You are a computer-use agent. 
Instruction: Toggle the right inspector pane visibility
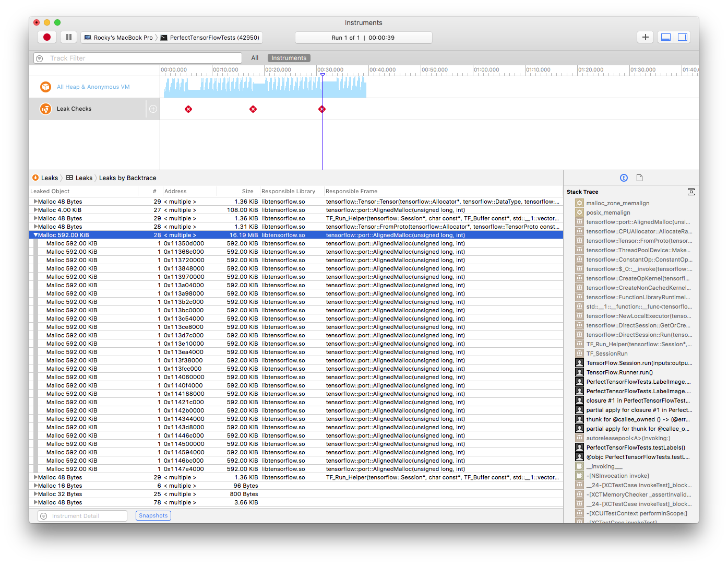683,37
